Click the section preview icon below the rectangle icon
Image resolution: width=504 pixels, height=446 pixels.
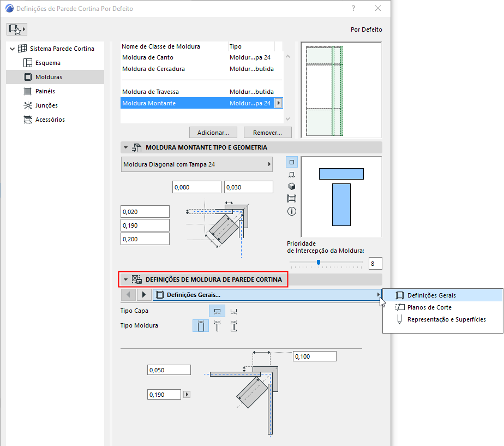[292, 174]
